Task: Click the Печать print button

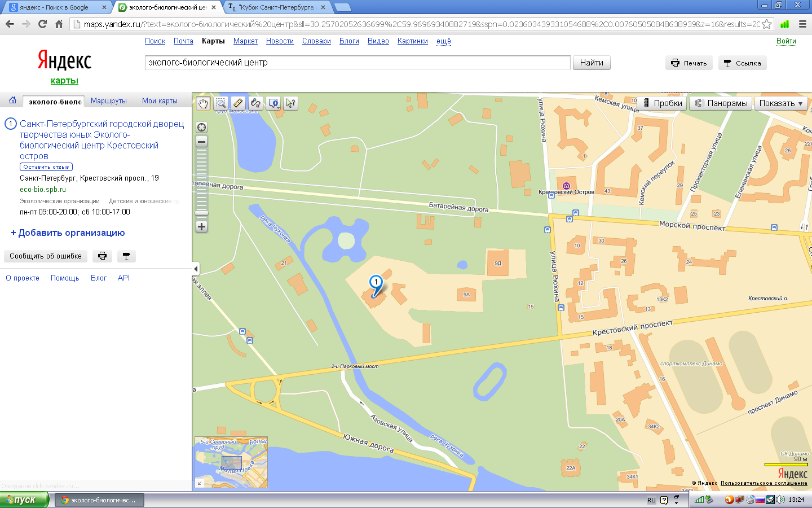Action: (x=689, y=63)
